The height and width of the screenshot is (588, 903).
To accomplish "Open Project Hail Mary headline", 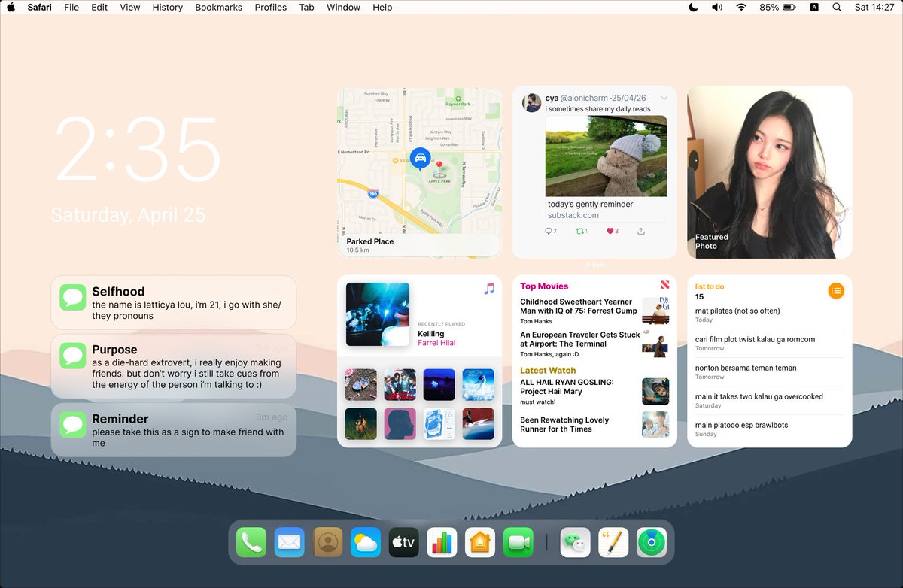I will point(567,386).
